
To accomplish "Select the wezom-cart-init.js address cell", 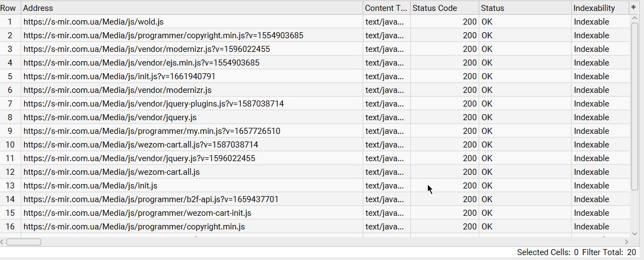I will coord(137,213).
